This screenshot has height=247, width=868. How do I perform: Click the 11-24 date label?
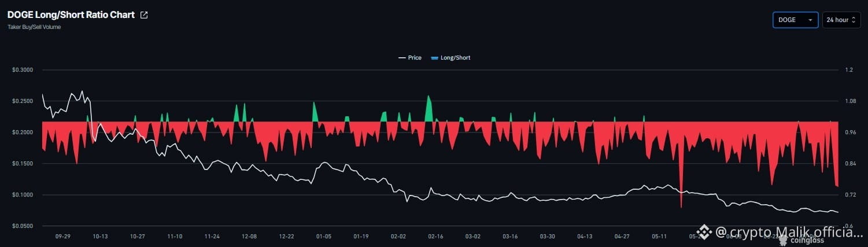pos(212,237)
